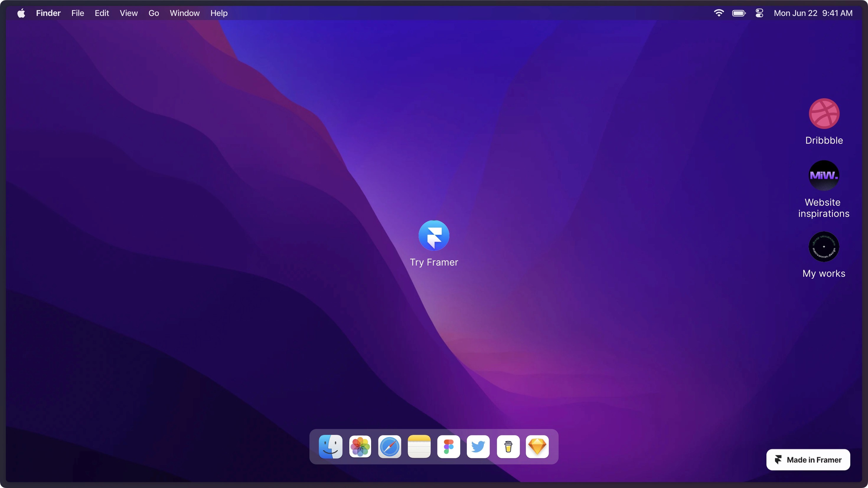Viewport: 868px width, 488px height.
Task: Open the Apple menu
Action: click(21, 13)
